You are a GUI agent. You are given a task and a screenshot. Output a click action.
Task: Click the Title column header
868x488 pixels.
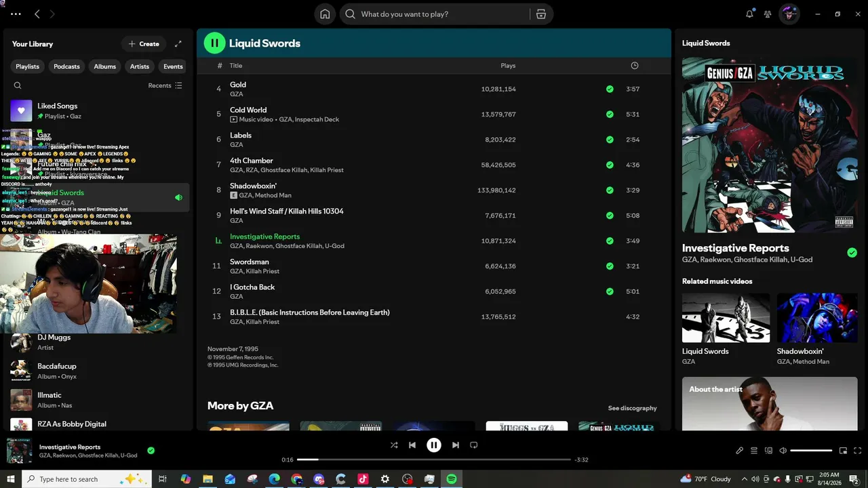tap(236, 66)
